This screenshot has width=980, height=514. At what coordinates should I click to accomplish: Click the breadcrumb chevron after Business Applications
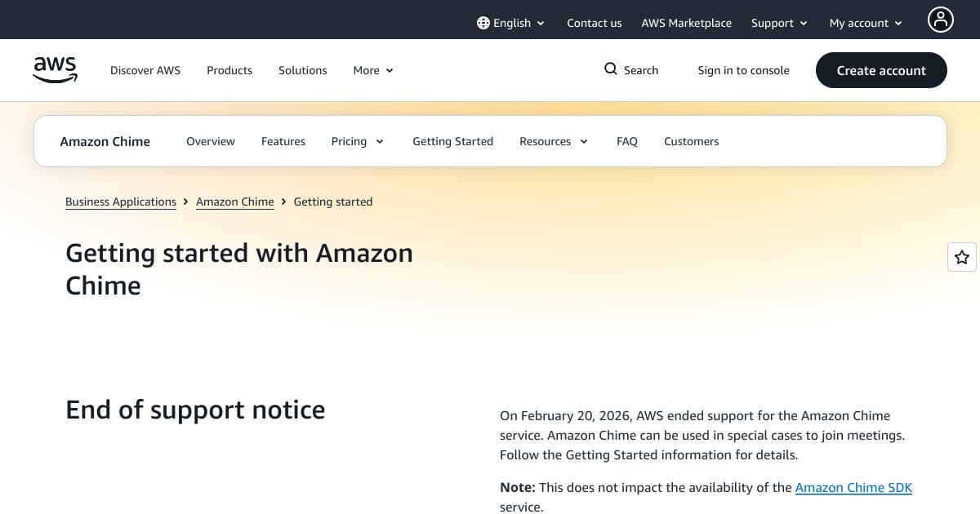tap(185, 202)
